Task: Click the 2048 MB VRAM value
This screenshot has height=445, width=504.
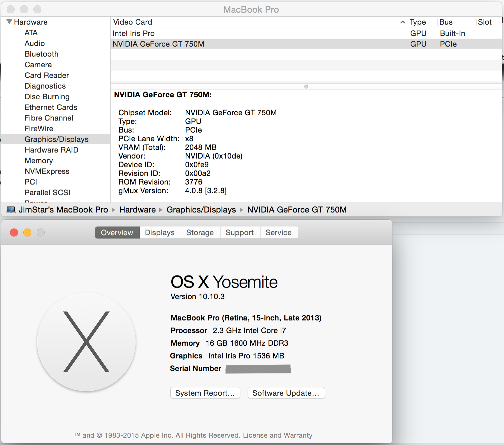Action: click(201, 147)
